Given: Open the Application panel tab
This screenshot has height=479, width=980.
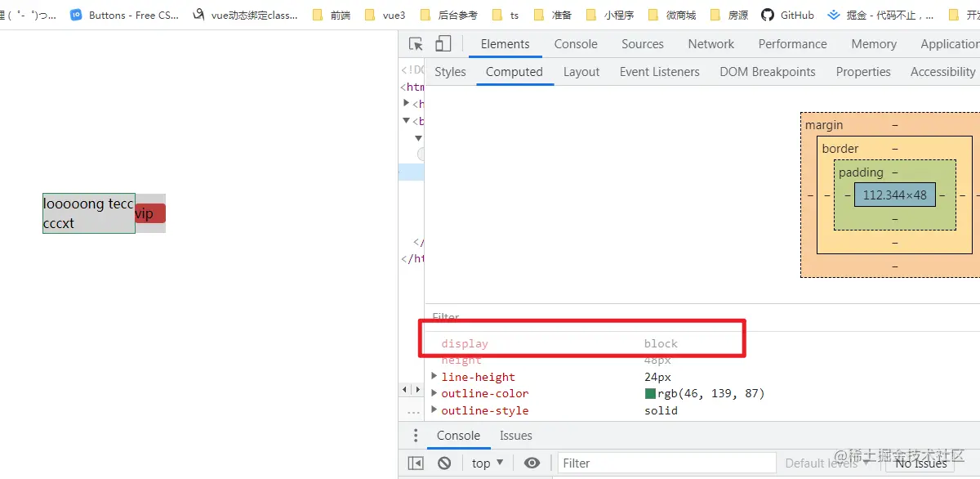Looking at the screenshot, I should 949,44.
